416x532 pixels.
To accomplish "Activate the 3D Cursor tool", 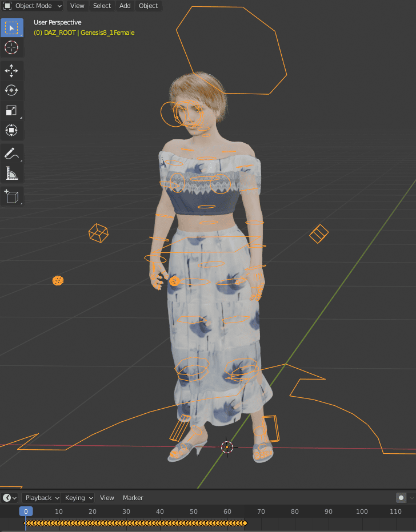I will [12, 47].
